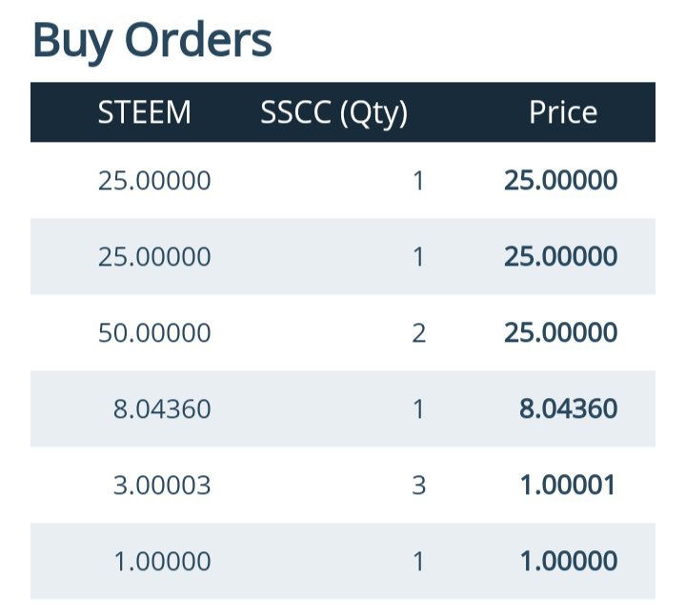The width and height of the screenshot is (686, 616).
Task: Click the SSCC (Qty) column header
Action: click(333, 113)
